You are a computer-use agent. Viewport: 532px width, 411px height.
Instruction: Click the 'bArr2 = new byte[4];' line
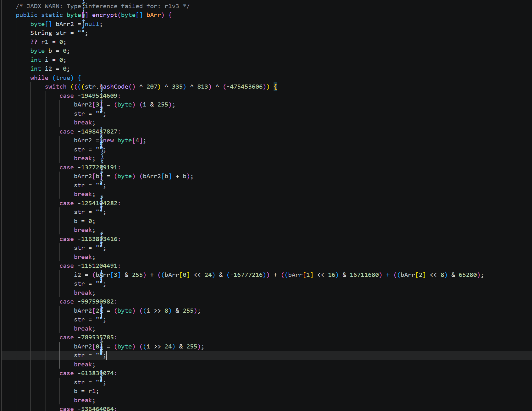click(110, 140)
